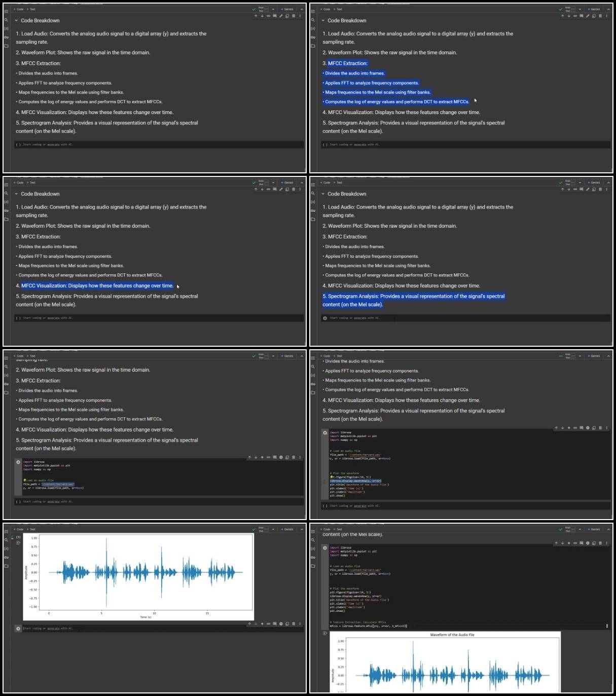Copy cell link in MFCC Extraction-highlighted panel
Screen dimensions: 616x696
tap(575, 16)
